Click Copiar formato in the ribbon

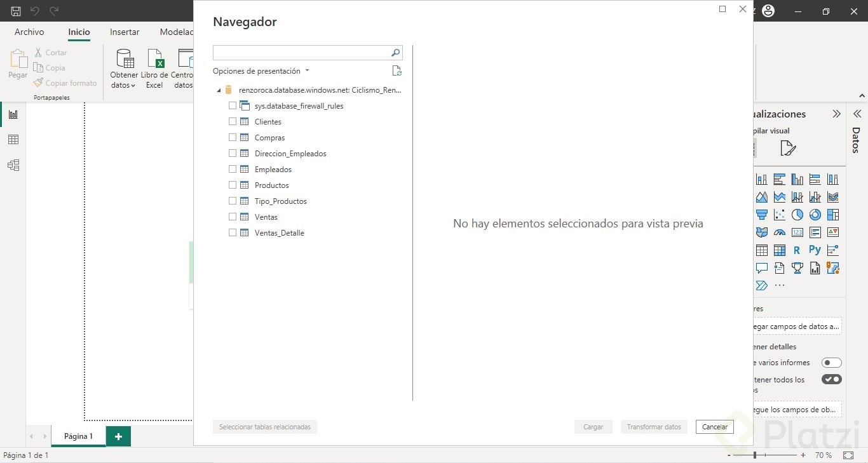click(65, 83)
